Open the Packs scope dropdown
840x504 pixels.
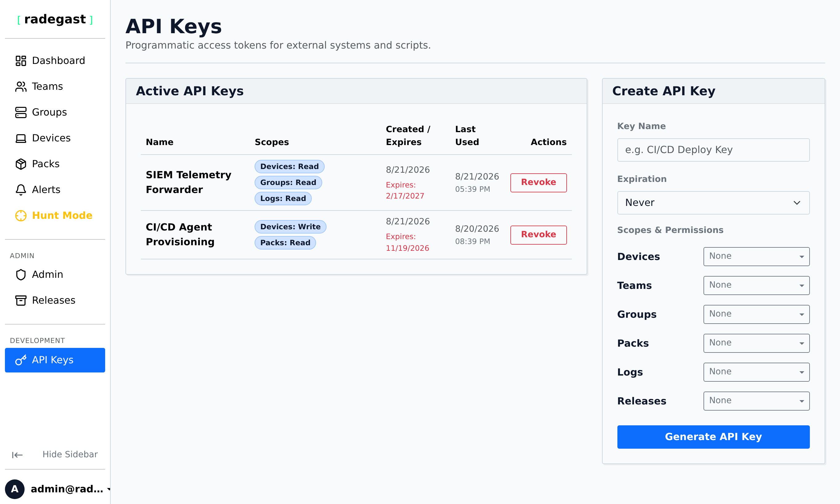[756, 343]
